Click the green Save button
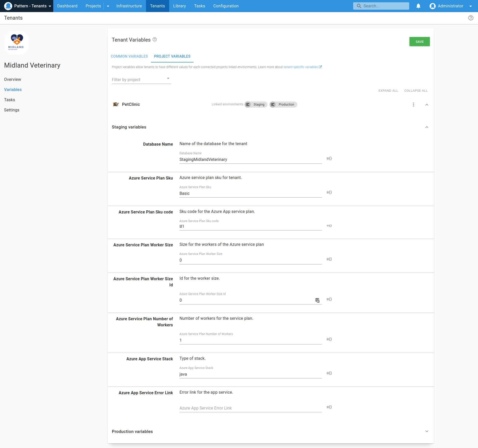This screenshot has height=448, width=478. 419,42
